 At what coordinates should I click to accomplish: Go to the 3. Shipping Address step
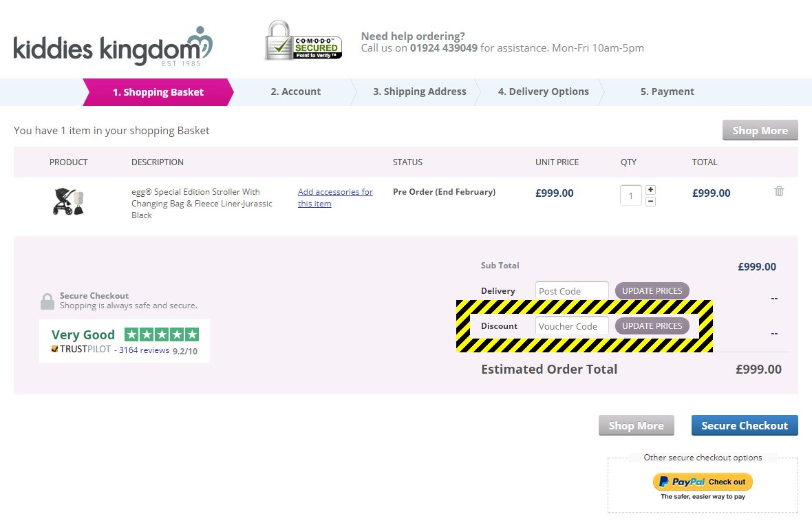(420, 92)
